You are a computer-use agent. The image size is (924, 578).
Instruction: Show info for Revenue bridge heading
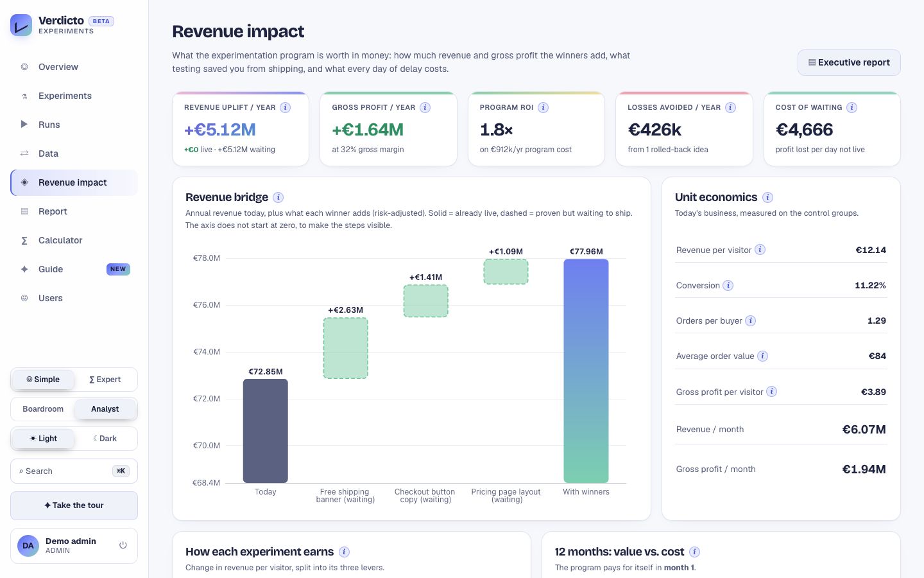(x=278, y=197)
